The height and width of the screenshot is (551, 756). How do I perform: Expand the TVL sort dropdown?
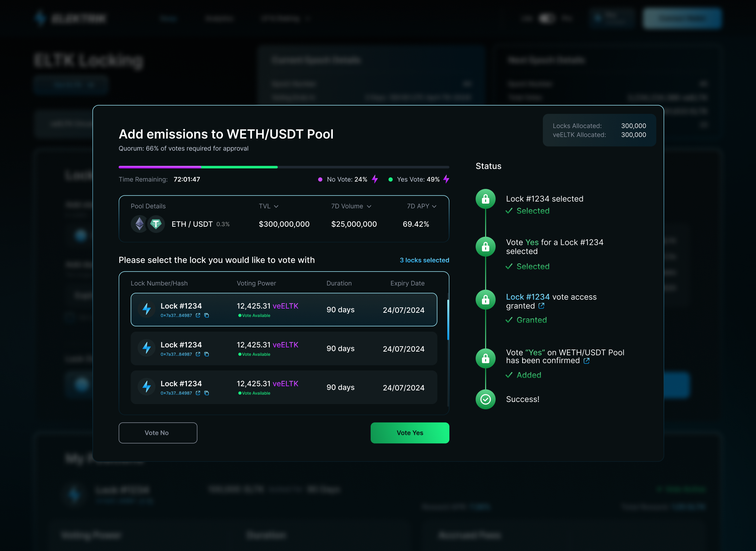276,206
